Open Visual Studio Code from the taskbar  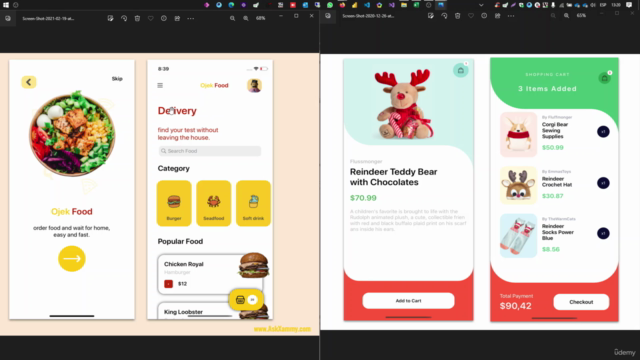point(367,5)
